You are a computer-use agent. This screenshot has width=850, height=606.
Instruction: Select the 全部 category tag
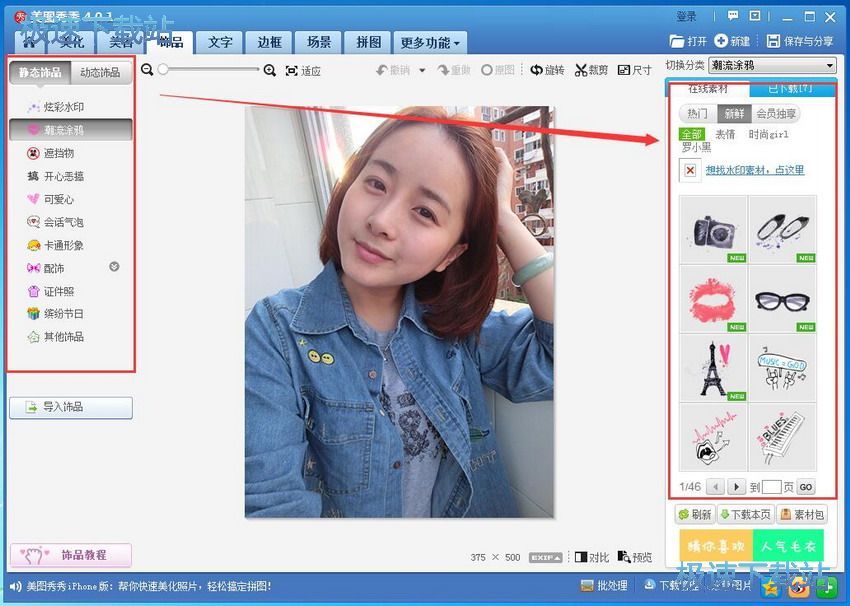(x=692, y=134)
